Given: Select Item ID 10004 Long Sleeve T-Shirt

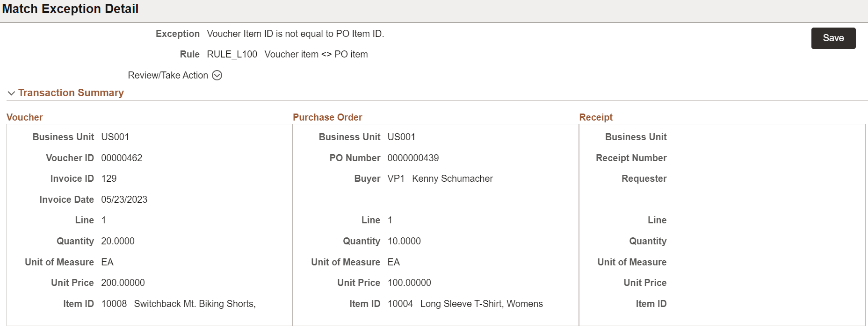Looking at the screenshot, I should tap(464, 303).
